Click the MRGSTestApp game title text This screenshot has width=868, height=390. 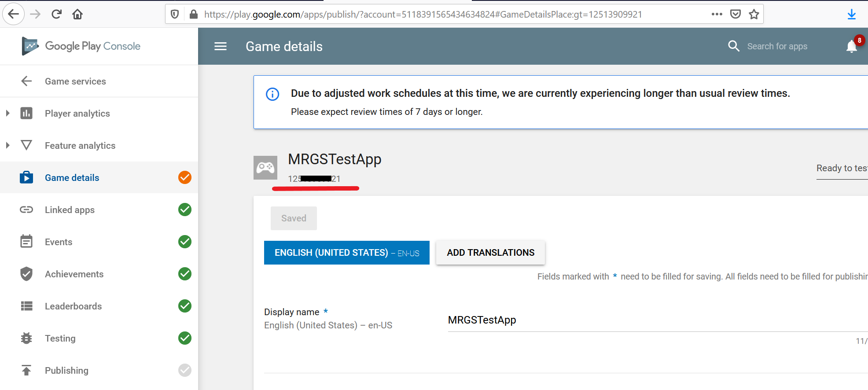(x=335, y=159)
